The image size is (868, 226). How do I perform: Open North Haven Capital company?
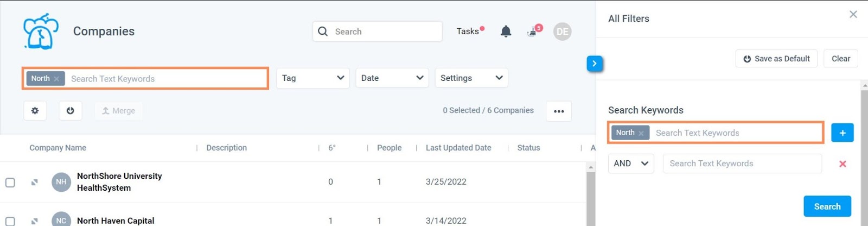pos(116,221)
